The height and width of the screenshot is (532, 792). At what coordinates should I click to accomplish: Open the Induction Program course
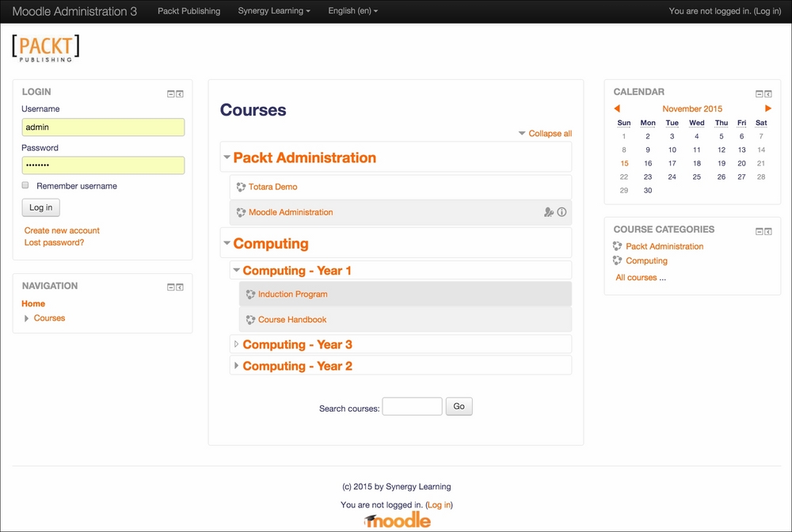tap(292, 294)
